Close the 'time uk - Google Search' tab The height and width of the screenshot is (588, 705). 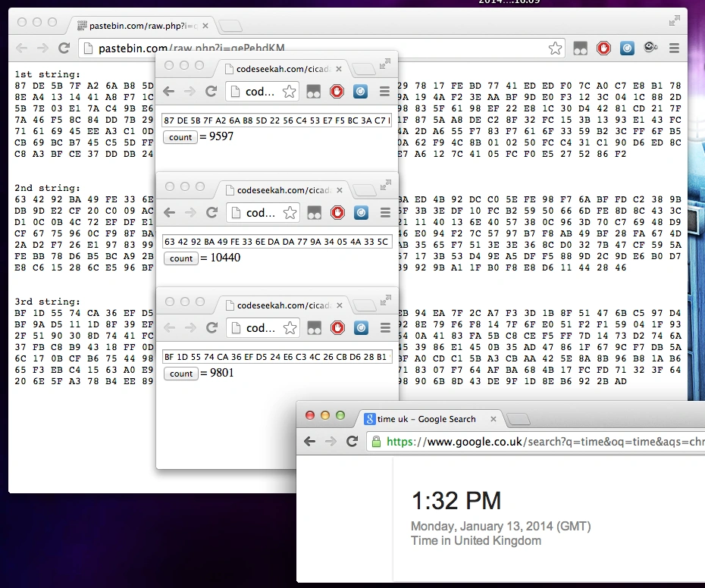pos(493,419)
